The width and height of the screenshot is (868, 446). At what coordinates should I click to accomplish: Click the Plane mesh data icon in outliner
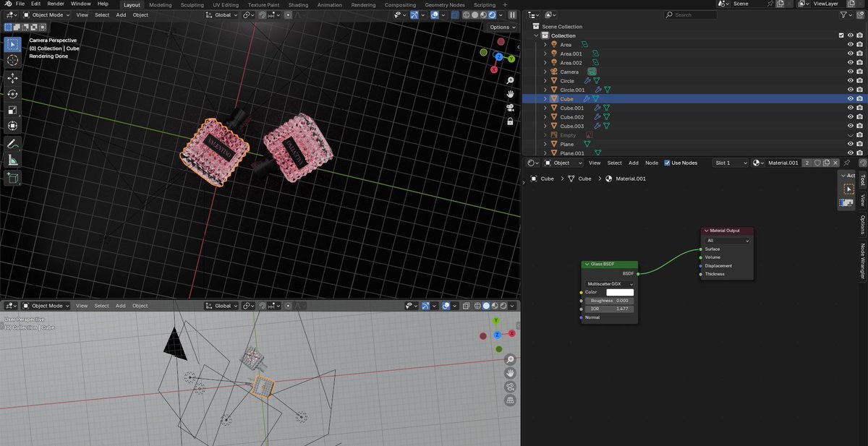[x=587, y=144]
